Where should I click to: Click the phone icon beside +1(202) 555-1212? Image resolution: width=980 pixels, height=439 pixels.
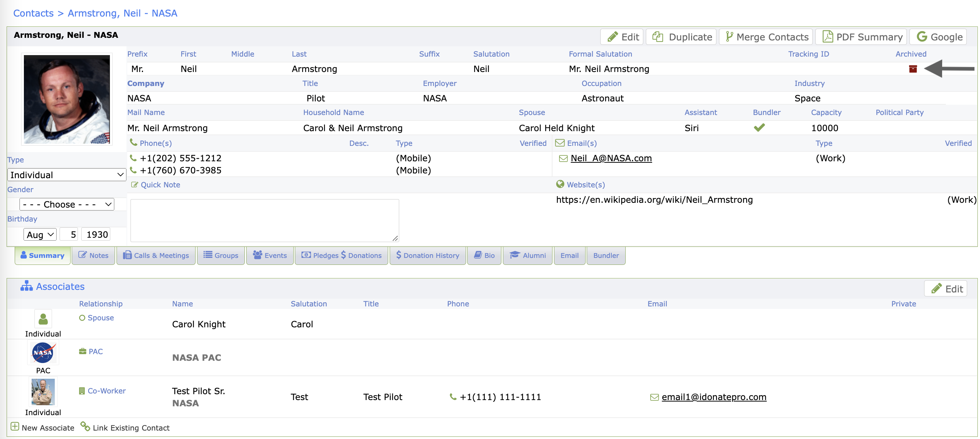point(133,158)
